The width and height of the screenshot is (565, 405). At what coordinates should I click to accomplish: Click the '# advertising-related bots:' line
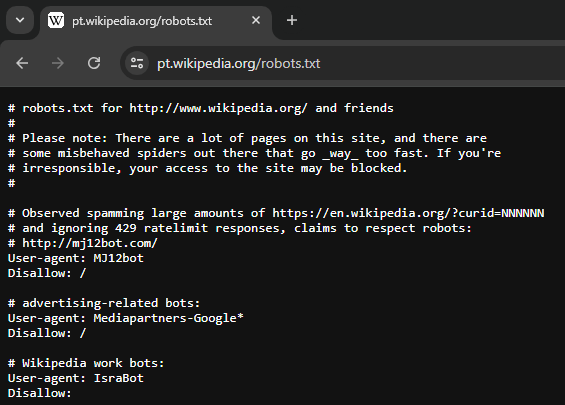(x=104, y=303)
